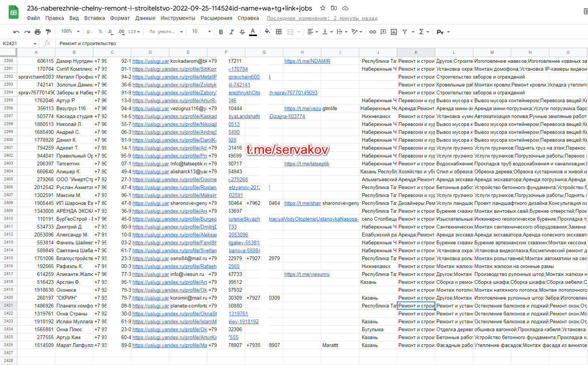Click the last edit time link
588x365 pixels.
pyautogui.click(x=322, y=18)
